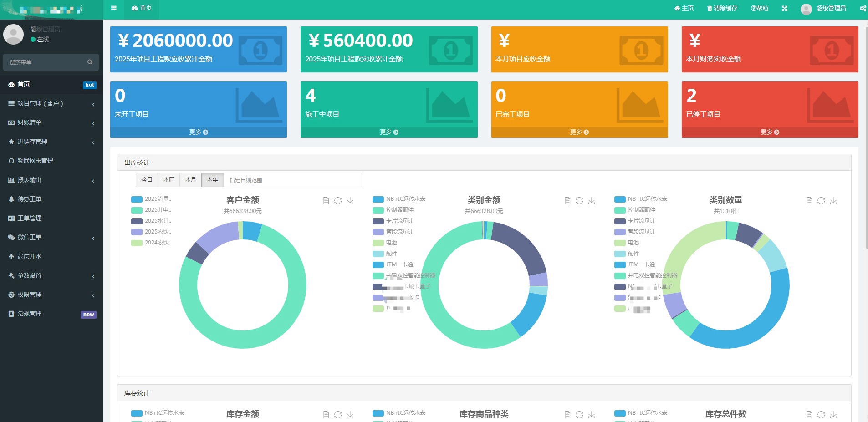The height and width of the screenshot is (422, 868).
Task: Click the 指定日期范围 date input field
Action: tap(292, 180)
